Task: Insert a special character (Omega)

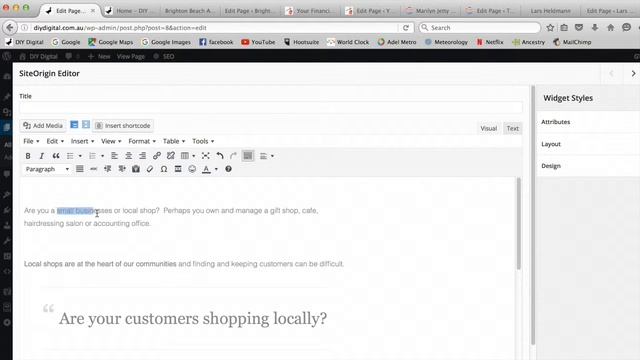Action: pyautogui.click(x=164, y=169)
